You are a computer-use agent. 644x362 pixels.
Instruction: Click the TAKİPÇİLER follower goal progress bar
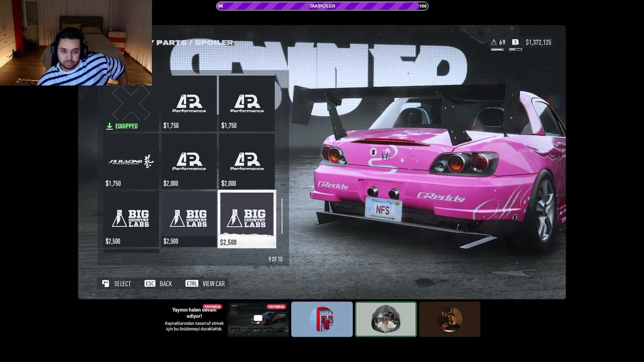click(323, 6)
